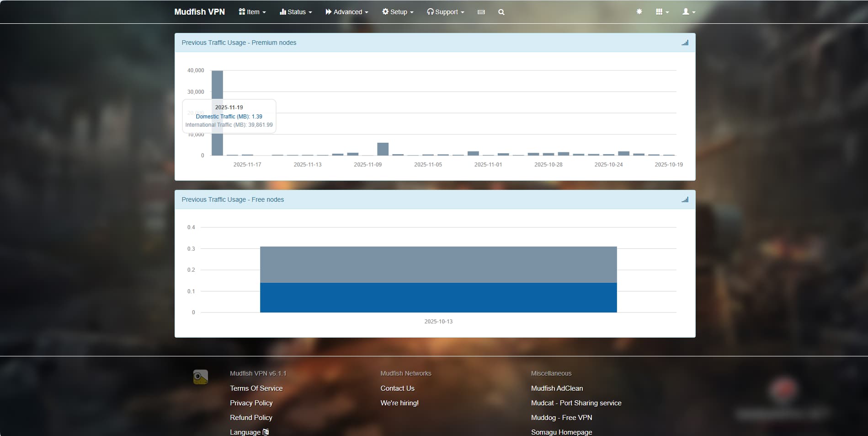Go to Mudfish VPN home brand link
This screenshot has height=436, width=868.
click(x=199, y=12)
